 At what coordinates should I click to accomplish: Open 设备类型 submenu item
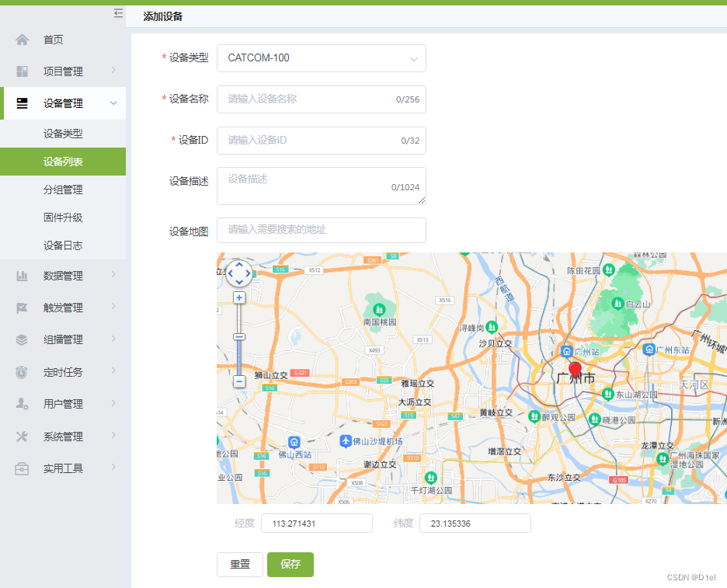(63, 134)
